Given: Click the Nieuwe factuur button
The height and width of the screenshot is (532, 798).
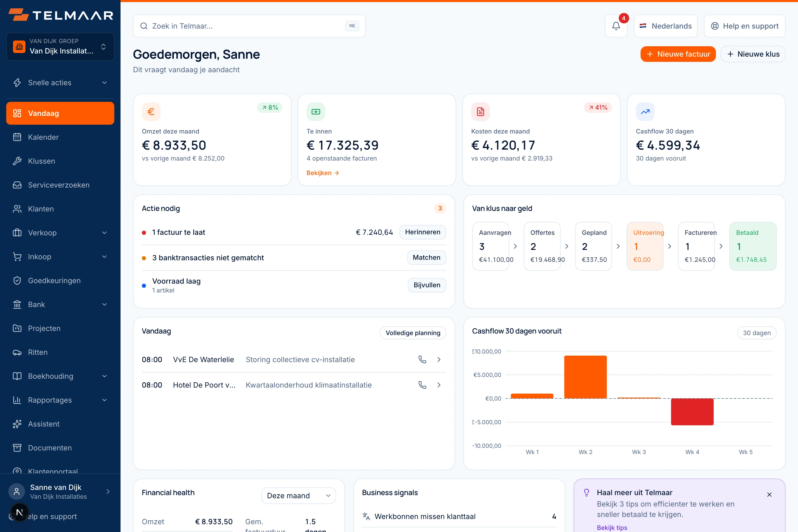Looking at the screenshot, I should click(678, 54).
